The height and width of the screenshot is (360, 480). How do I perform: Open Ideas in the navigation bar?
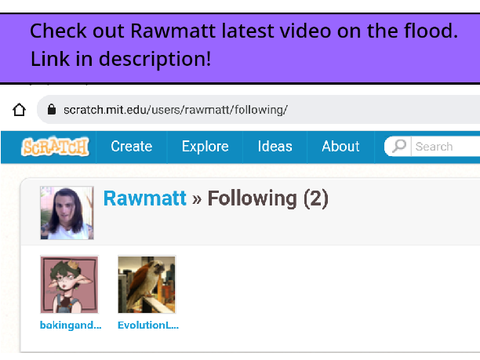(275, 147)
